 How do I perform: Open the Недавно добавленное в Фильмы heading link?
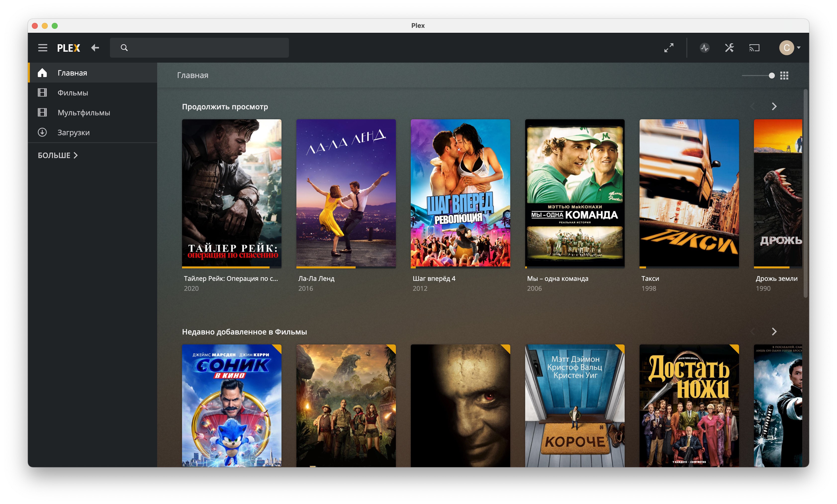[244, 332]
